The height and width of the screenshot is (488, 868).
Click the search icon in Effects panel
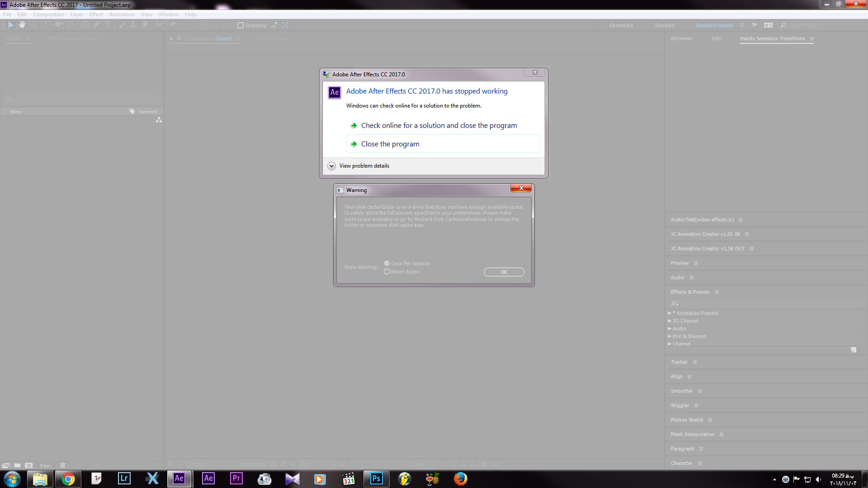coord(674,303)
